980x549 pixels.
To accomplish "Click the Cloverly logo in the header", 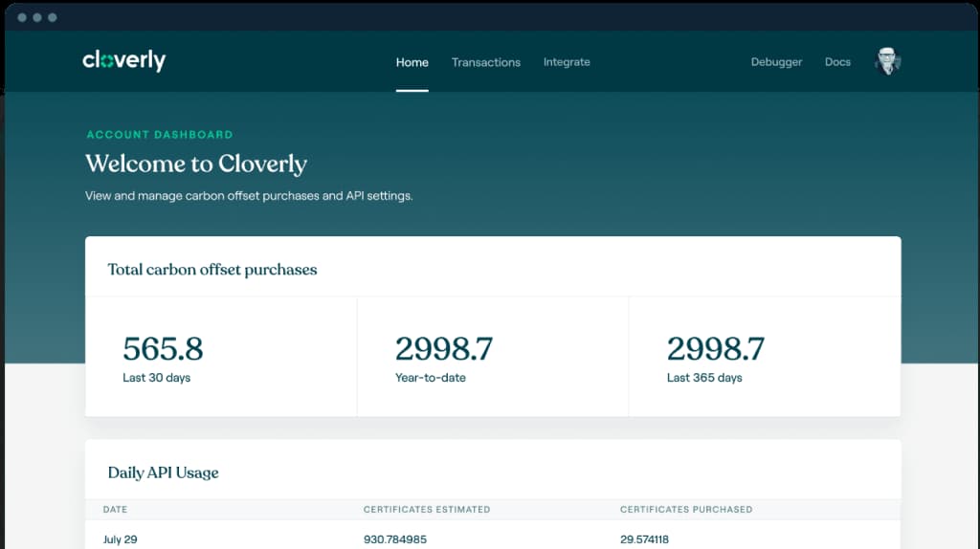I will point(124,61).
